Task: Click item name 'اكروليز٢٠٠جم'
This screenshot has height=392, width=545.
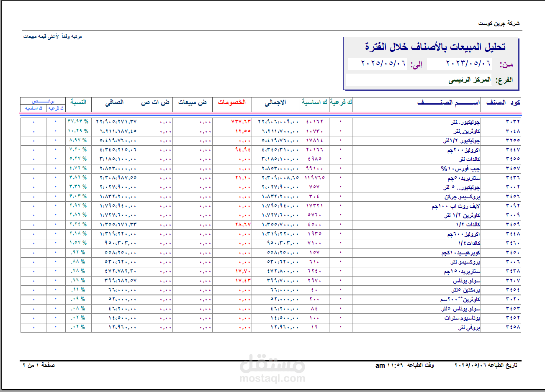Action: (463, 150)
